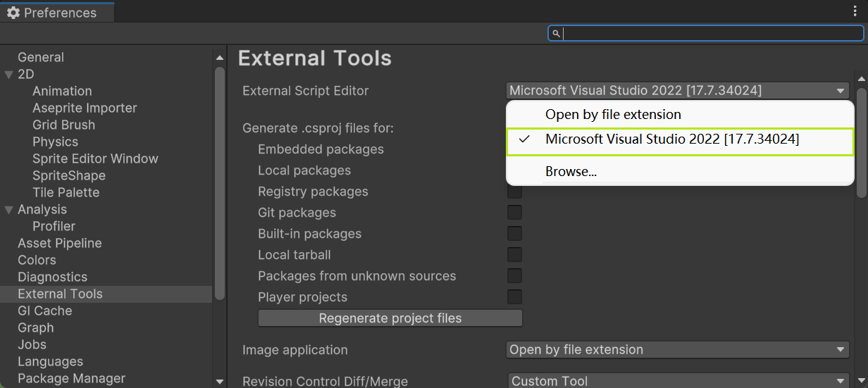The height and width of the screenshot is (388, 868).
Task: Open Aseprite Importer settings
Action: click(x=85, y=108)
